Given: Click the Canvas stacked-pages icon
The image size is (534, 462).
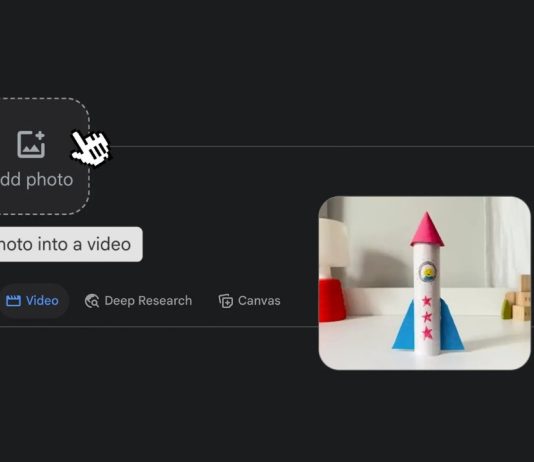Looking at the screenshot, I should click(x=225, y=301).
